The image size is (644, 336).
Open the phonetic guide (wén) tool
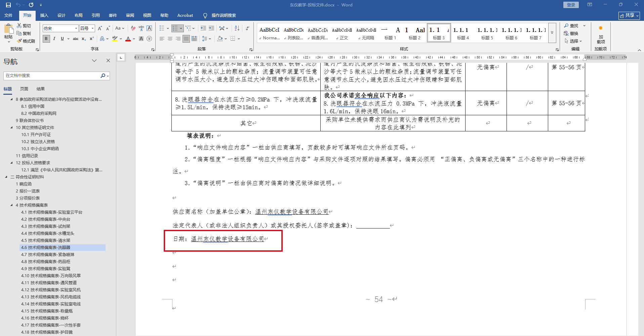[141, 29]
